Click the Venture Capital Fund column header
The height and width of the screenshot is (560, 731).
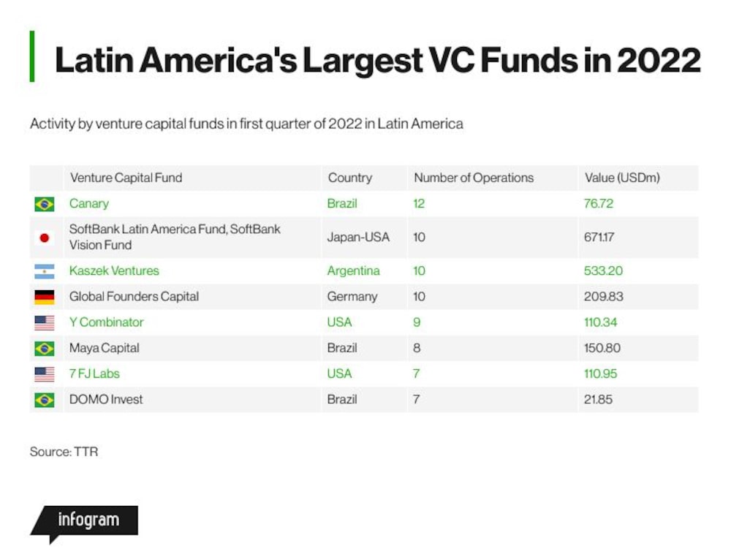click(126, 178)
